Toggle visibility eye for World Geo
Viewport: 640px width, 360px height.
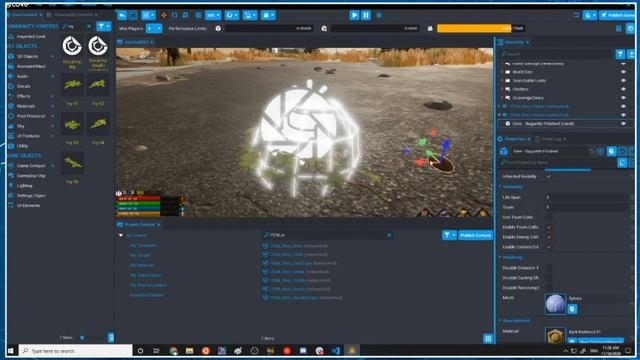click(623, 72)
